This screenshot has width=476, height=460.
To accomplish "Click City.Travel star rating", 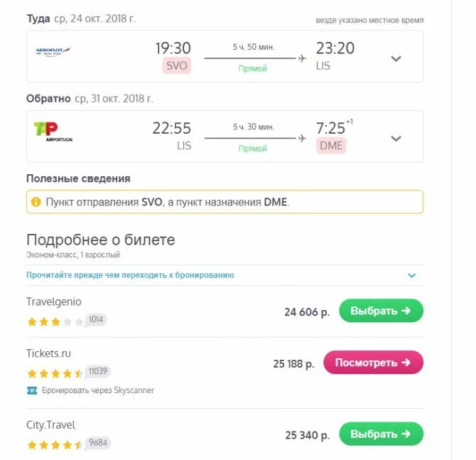I will 55,445.
